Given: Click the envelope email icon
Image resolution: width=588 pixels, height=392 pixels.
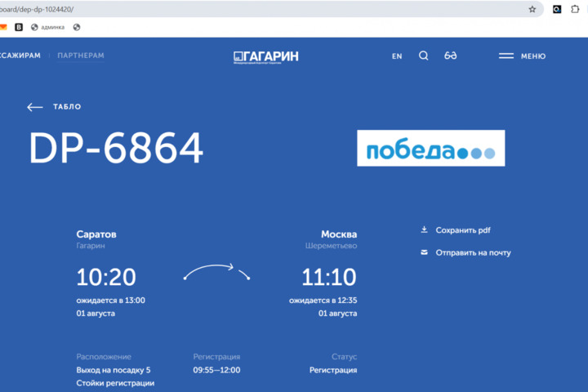Looking at the screenshot, I should pyautogui.click(x=424, y=252).
